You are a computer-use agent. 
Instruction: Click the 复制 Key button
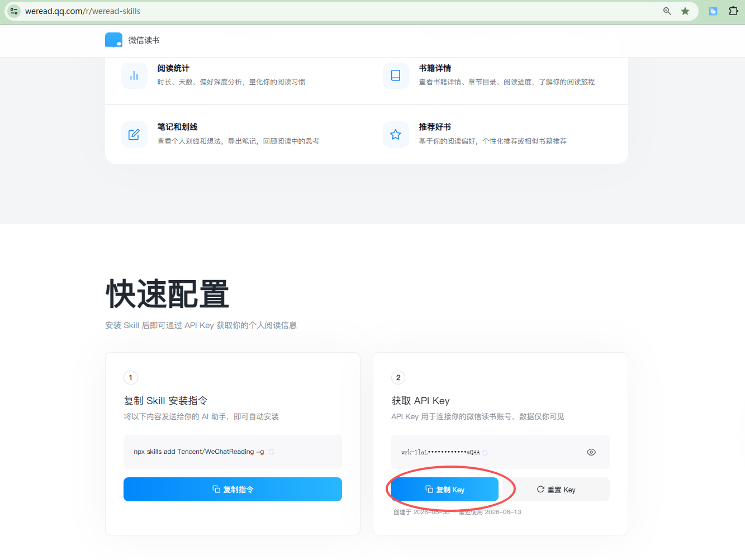[x=445, y=490]
